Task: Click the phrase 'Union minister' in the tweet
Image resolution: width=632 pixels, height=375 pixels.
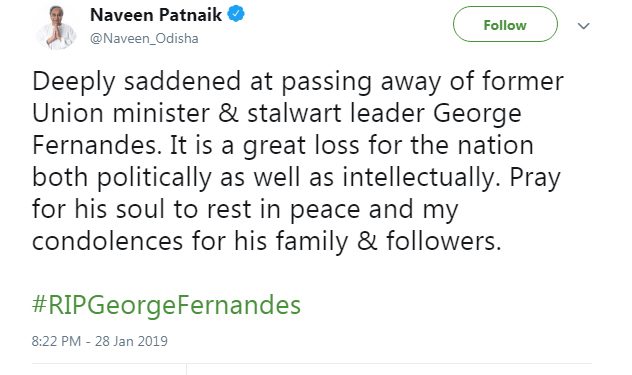Action: 121,113
